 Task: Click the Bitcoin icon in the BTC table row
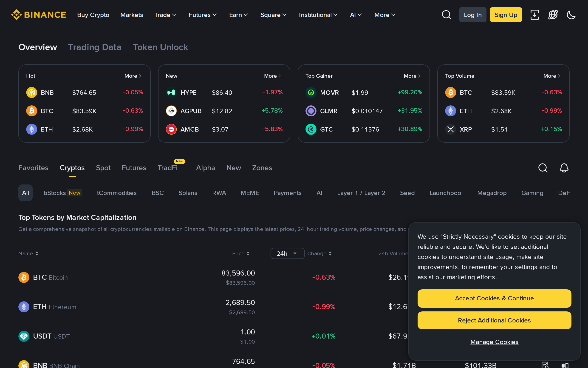(24, 277)
